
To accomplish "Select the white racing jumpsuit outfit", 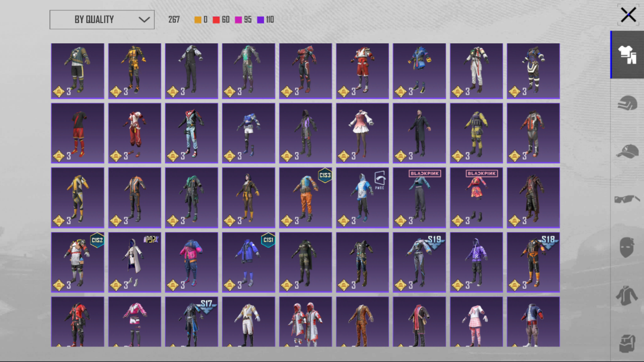I will (476, 71).
